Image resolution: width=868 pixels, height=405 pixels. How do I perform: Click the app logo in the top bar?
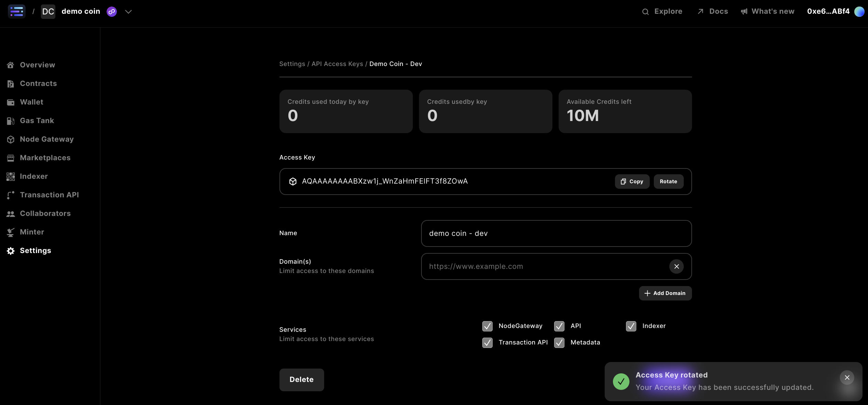click(x=16, y=11)
